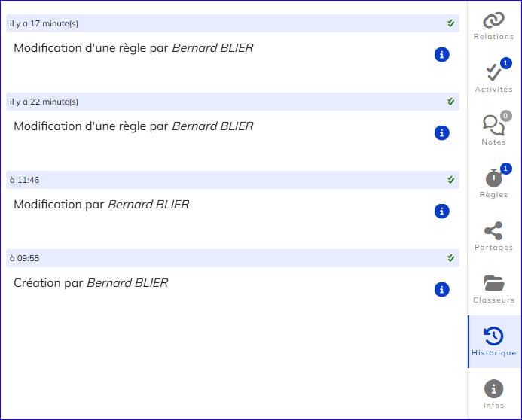522x420 pixels.
Task: Select the Historique tab
Action: (x=494, y=342)
